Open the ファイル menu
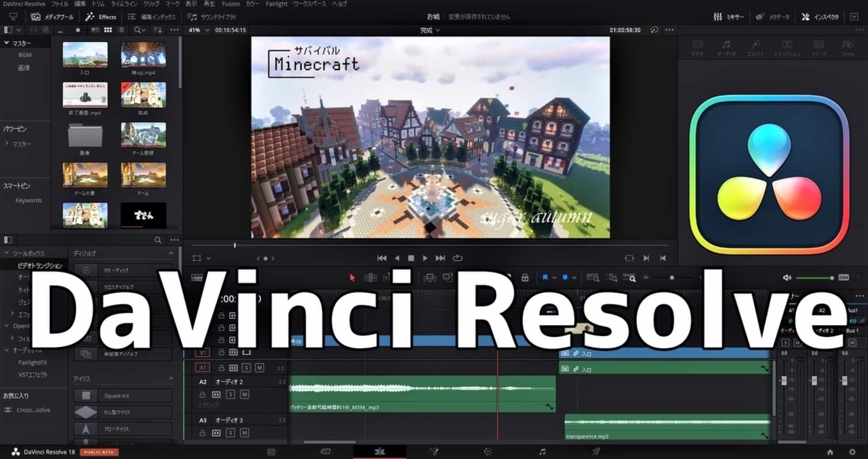The image size is (868, 459). 59,4
